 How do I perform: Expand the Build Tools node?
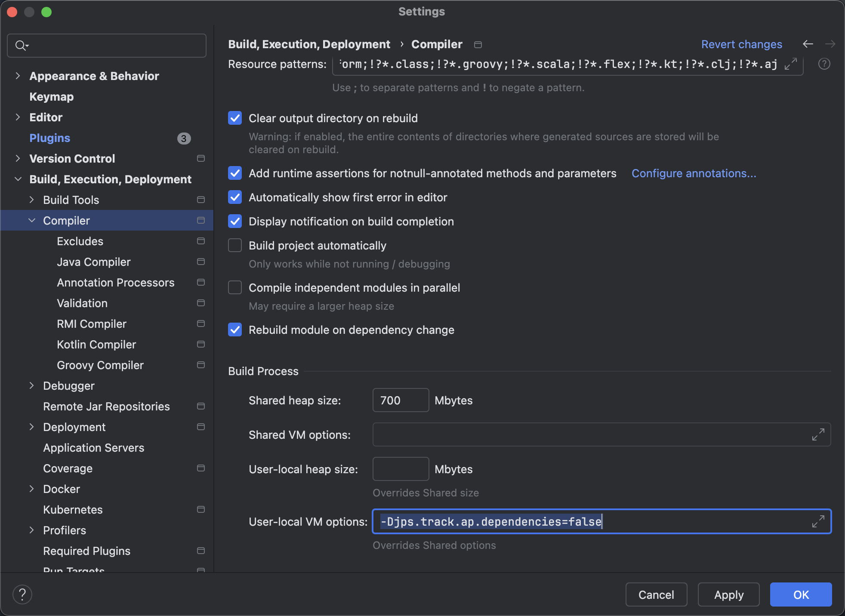[x=31, y=200]
